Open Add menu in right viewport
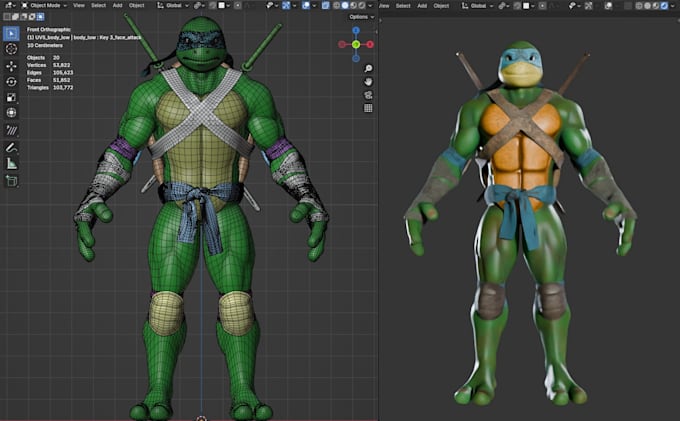Image resolution: width=680 pixels, height=421 pixels. (422, 6)
